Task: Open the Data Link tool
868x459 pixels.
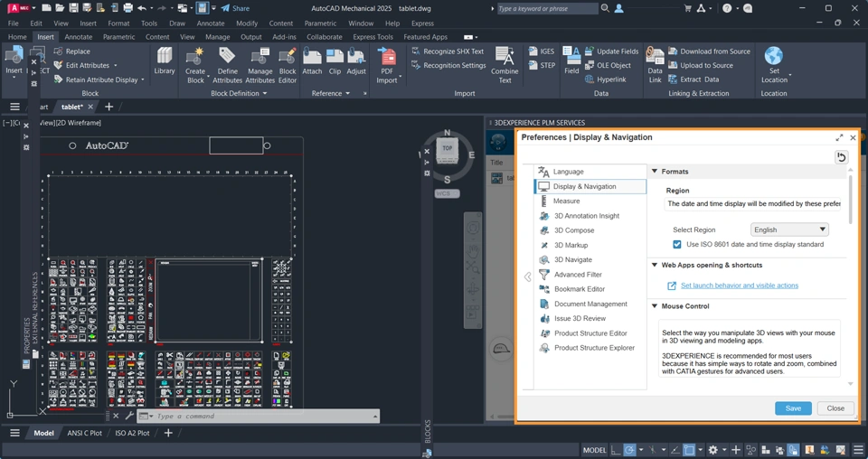Action: point(655,65)
